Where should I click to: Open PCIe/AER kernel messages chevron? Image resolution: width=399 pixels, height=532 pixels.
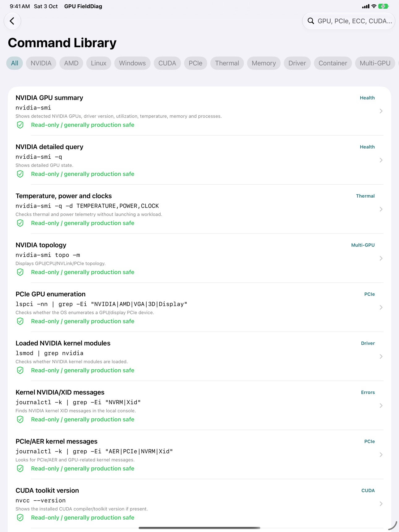click(381, 455)
